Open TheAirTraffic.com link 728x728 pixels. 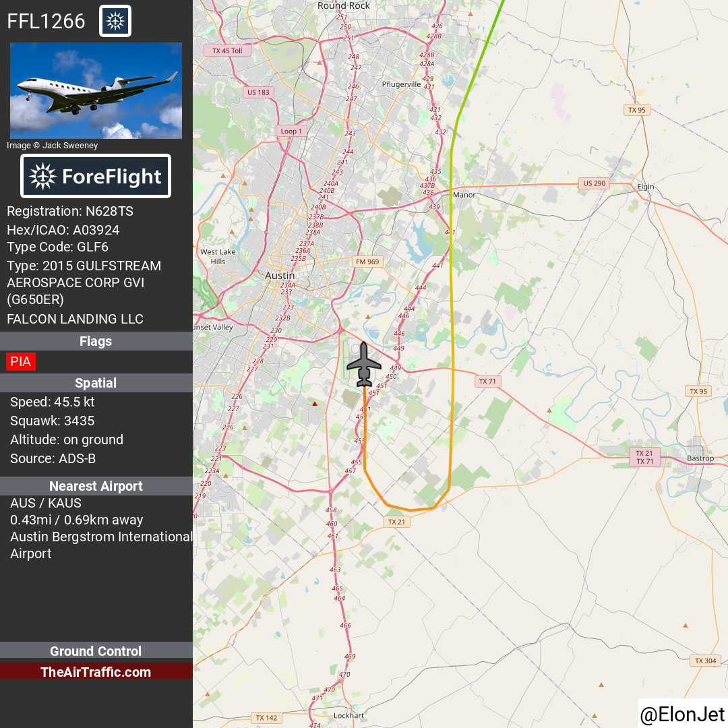coord(96,672)
